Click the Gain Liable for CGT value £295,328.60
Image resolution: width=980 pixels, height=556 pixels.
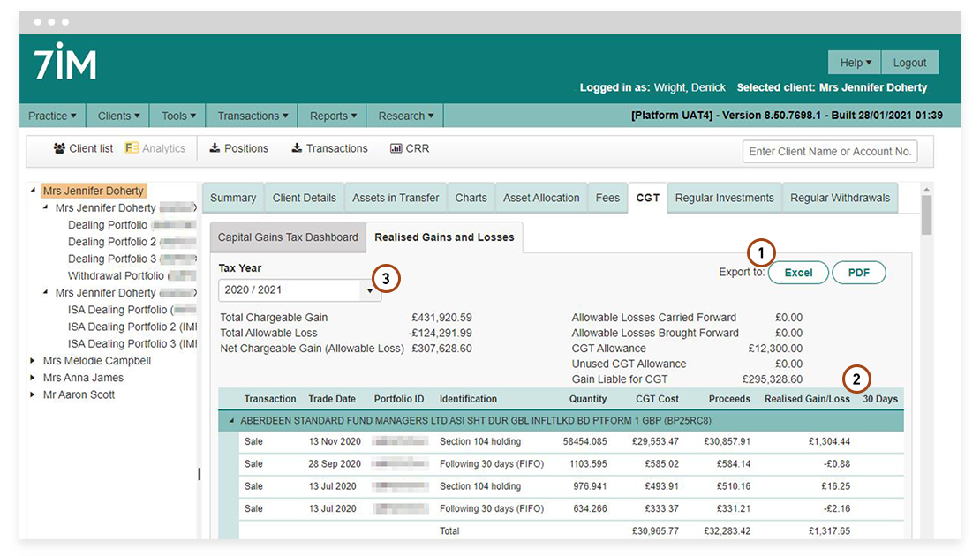tap(773, 379)
